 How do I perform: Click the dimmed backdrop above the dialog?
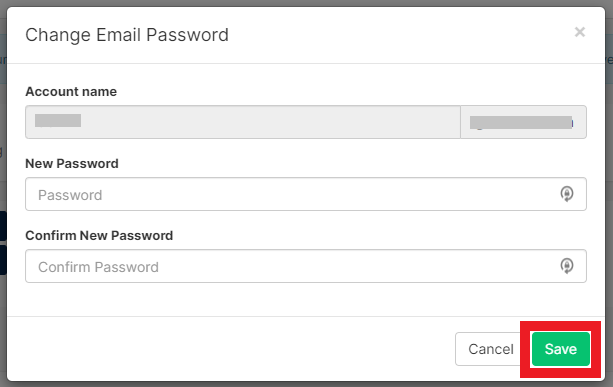[x=306, y=3]
